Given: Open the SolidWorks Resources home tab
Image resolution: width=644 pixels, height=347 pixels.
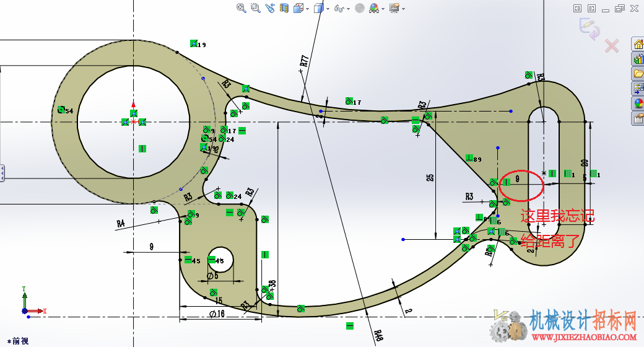Looking at the screenshot, I should point(638,45).
